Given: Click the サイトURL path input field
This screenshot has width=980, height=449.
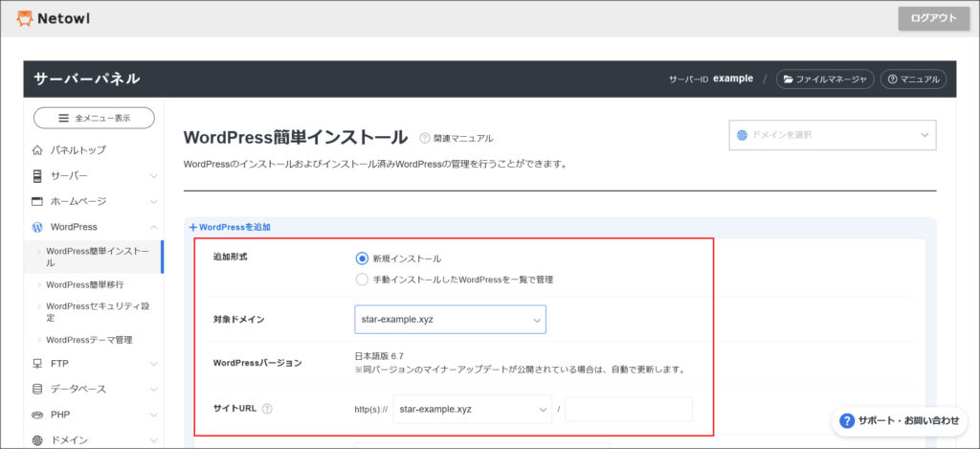Looking at the screenshot, I should tap(629, 410).
